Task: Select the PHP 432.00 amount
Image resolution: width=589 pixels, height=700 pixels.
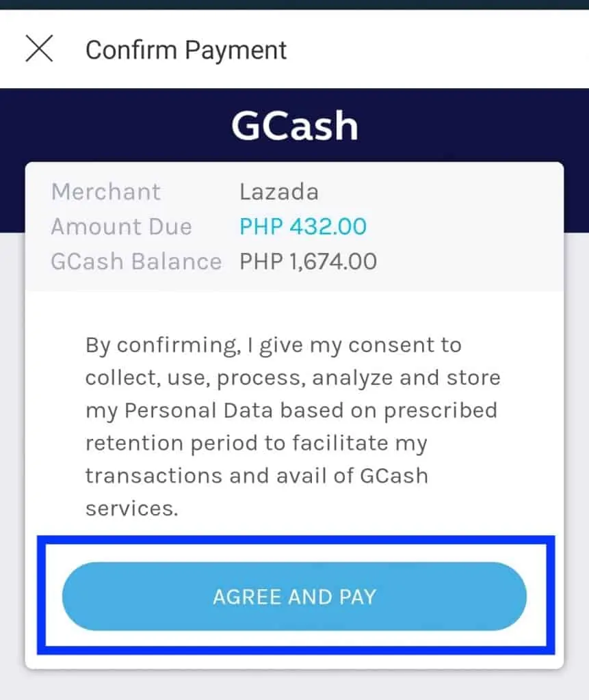Action: (303, 226)
